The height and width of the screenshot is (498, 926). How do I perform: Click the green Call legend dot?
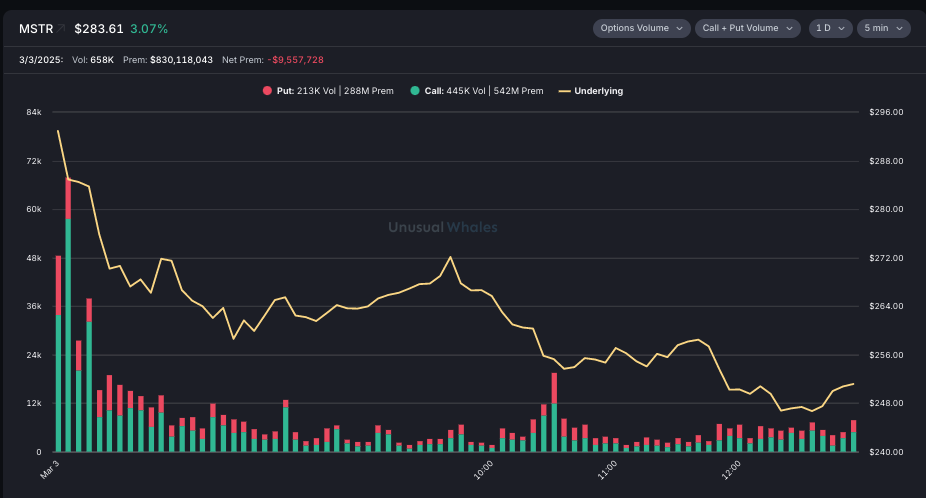coord(415,91)
